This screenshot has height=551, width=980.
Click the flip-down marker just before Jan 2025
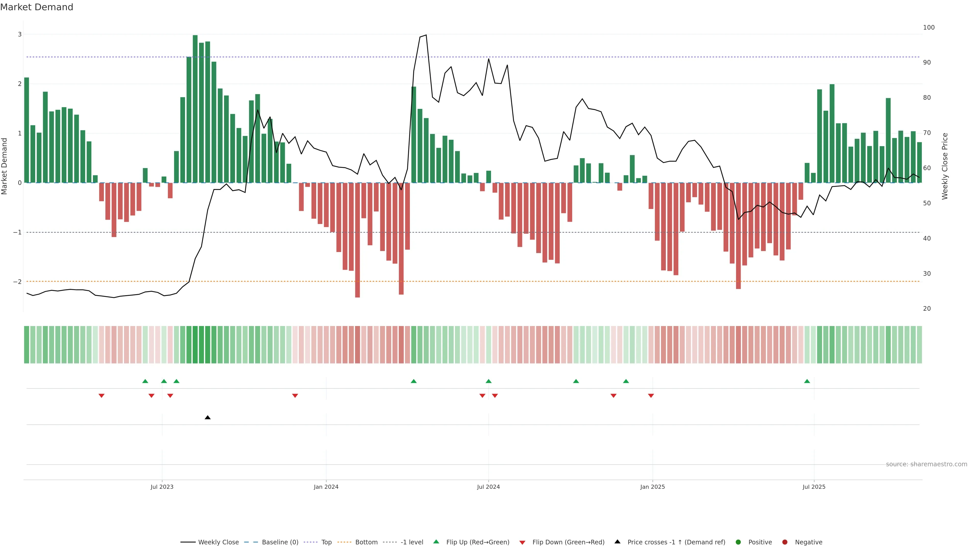[651, 396]
